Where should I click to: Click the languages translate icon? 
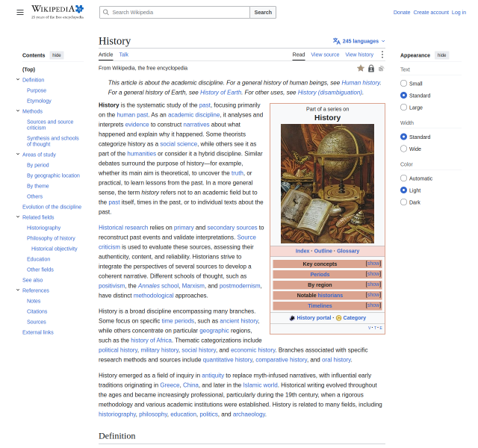tap(337, 41)
